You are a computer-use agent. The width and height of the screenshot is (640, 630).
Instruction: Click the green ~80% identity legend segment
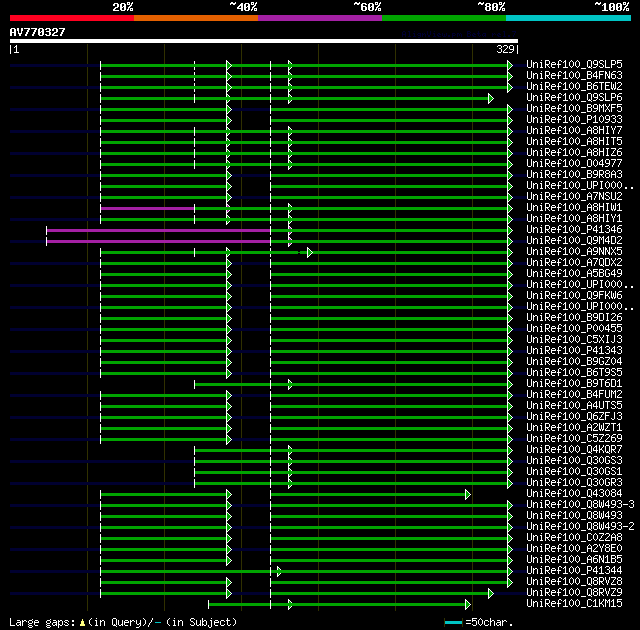tap(444, 18)
